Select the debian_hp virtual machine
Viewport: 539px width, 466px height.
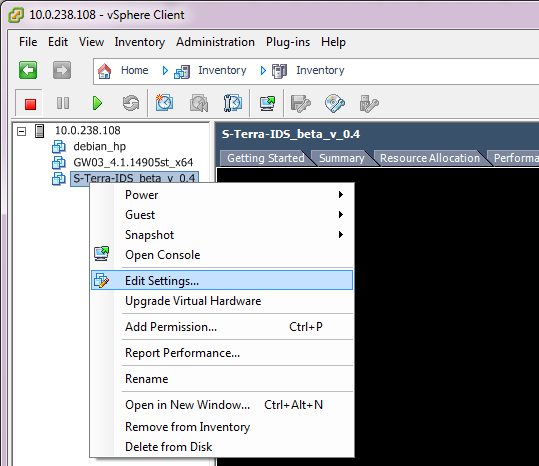point(100,146)
